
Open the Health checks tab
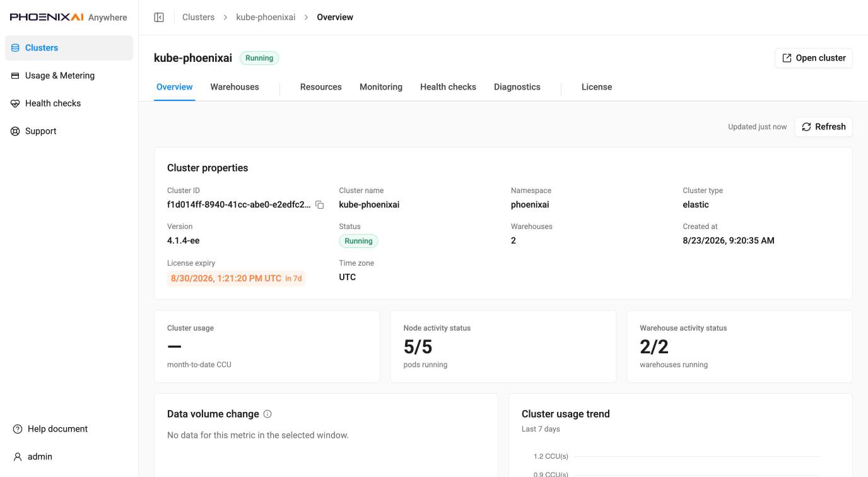click(448, 87)
